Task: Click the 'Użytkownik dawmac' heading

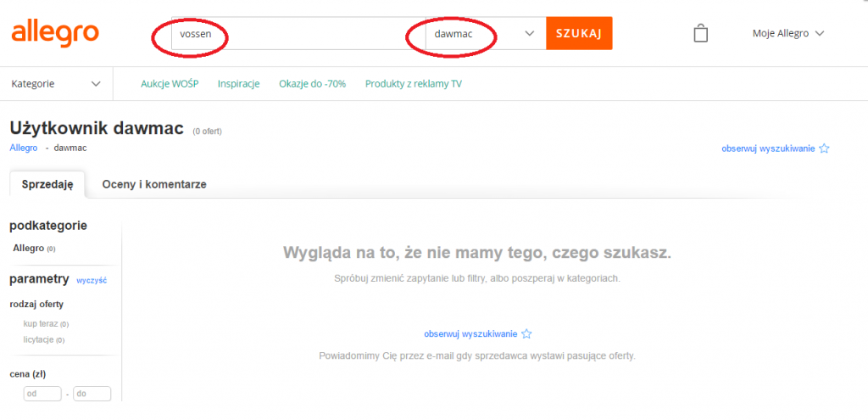Action: point(97,129)
